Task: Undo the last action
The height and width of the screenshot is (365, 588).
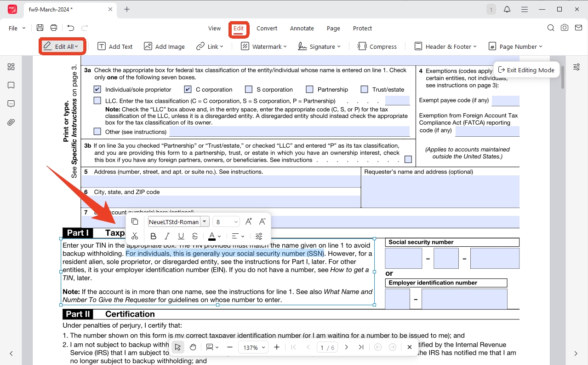Action: point(70,28)
